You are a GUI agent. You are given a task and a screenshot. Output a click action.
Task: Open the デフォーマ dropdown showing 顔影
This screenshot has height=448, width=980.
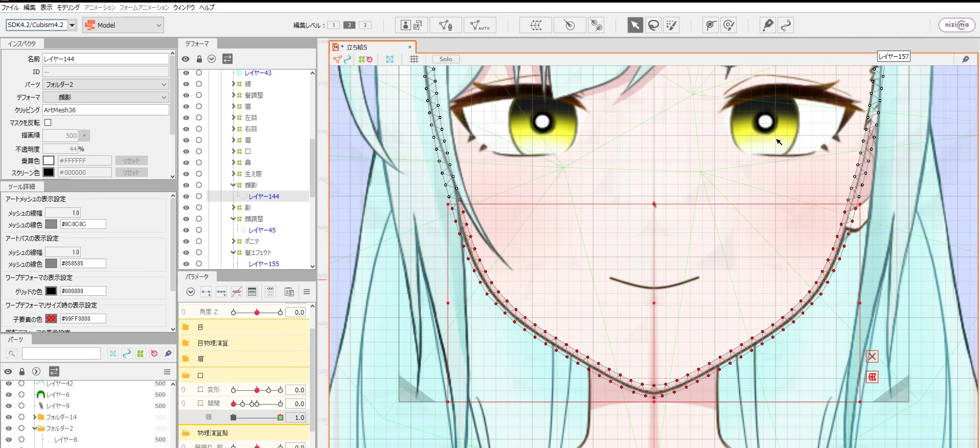(106, 97)
